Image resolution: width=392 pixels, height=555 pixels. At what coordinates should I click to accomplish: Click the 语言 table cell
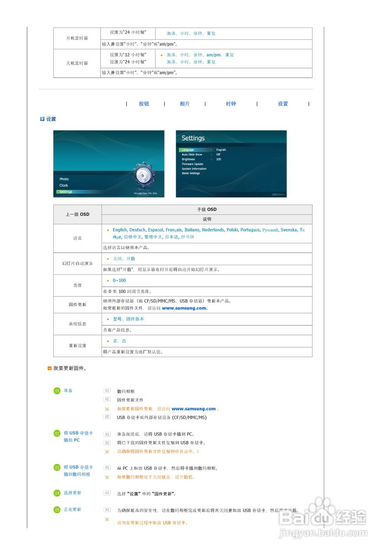(78, 238)
